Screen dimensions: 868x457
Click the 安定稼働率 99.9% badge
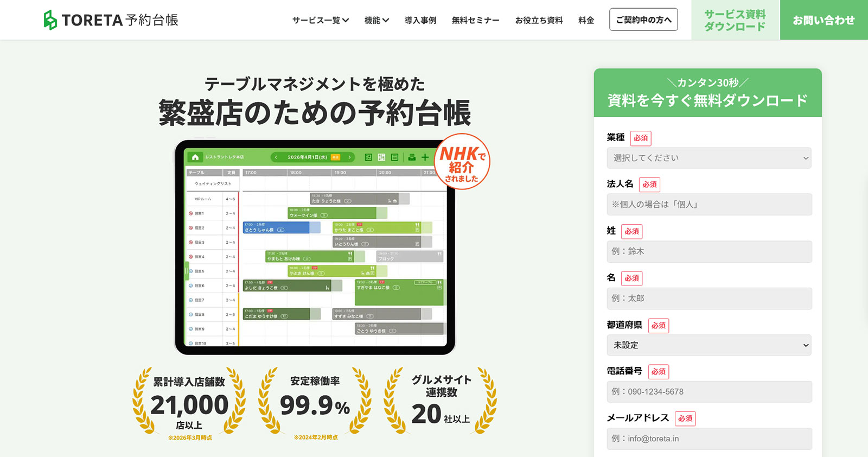pyautogui.click(x=315, y=402)
